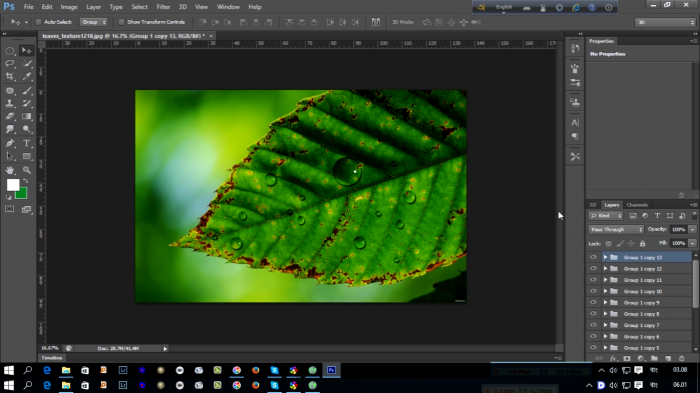Expand Group 1 copy 6 folder
The image size is (700, 393).
[x=605, y=336]
